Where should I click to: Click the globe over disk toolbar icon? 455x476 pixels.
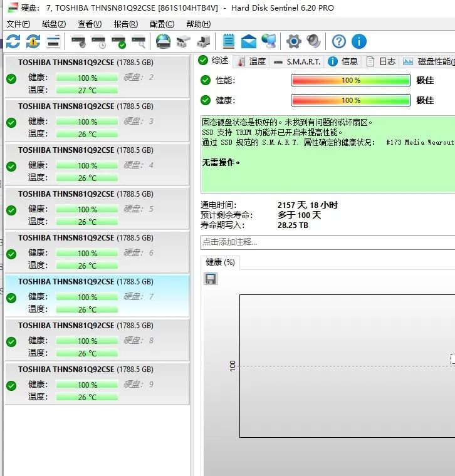coord(163,41)
